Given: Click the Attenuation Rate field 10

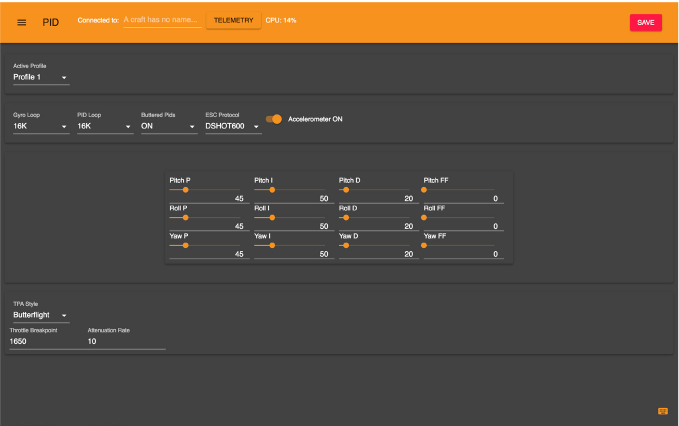Looking at the screenshot, I should click(x=126, y=341).
